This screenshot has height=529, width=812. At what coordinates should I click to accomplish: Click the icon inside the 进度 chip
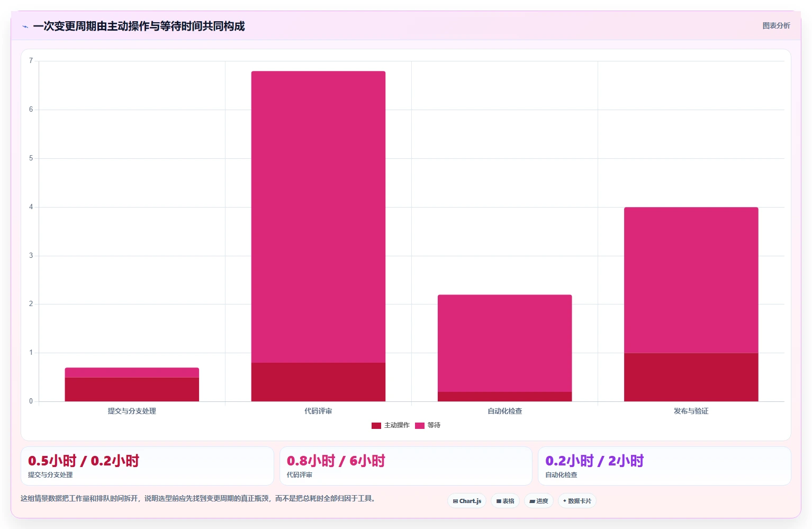tap(532, 501)
